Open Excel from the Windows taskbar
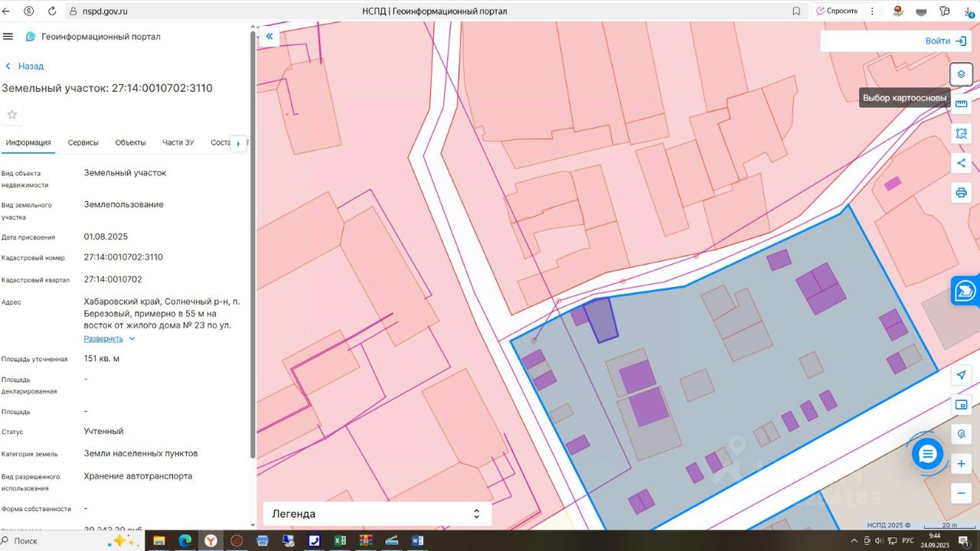This screenshot has height=551, width=980. click(340, 541)
